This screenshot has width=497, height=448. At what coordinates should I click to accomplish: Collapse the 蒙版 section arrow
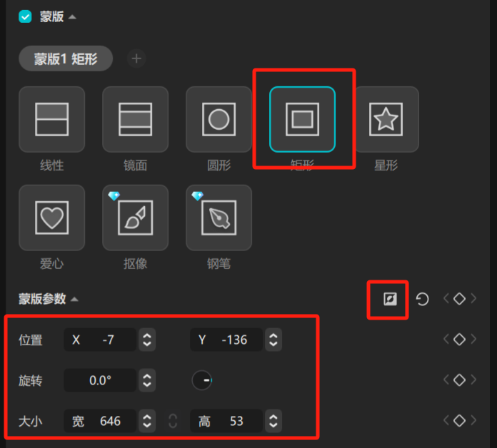pyautogui.click(x=72, y=17)
